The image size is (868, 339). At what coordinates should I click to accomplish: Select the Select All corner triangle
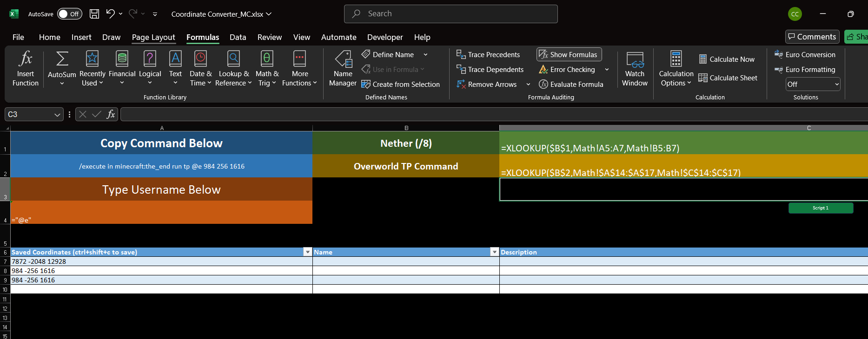[7, 128]
